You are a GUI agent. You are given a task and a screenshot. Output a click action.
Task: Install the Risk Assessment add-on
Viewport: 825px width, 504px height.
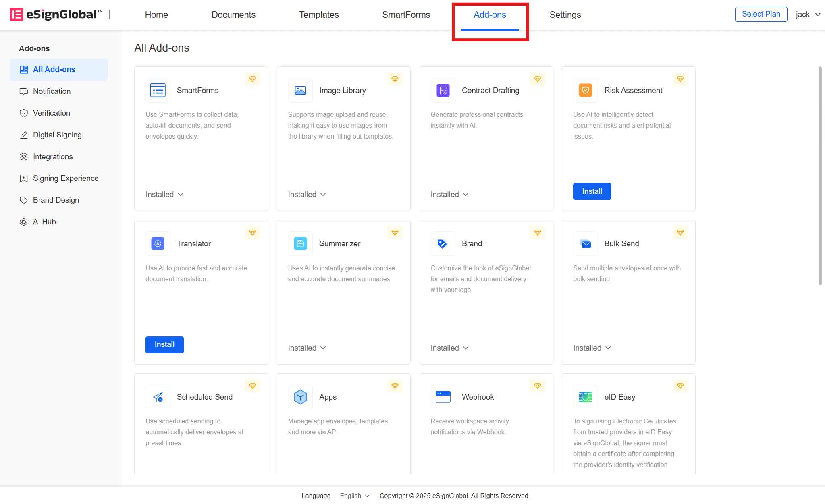point(592,191)
